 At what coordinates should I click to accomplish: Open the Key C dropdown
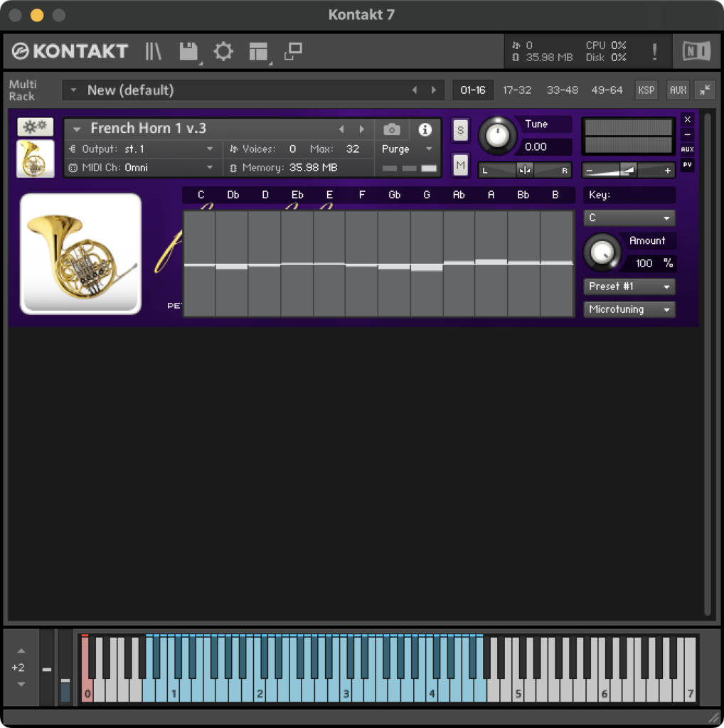point(629,218)
